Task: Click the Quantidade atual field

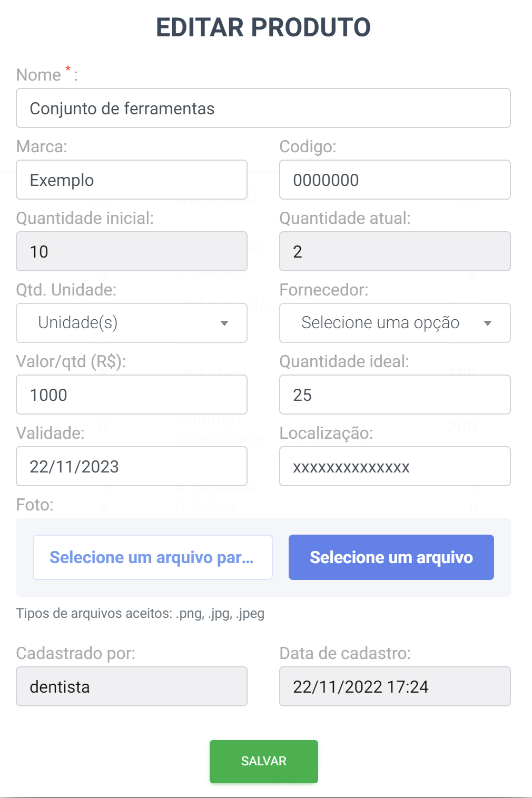Action: point(395,251)
